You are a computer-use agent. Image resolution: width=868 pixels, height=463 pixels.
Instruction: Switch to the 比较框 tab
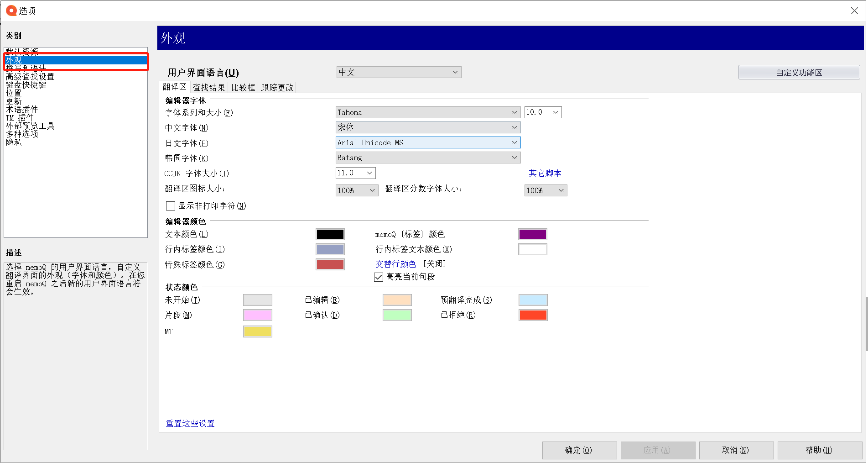tap(243, 87)
